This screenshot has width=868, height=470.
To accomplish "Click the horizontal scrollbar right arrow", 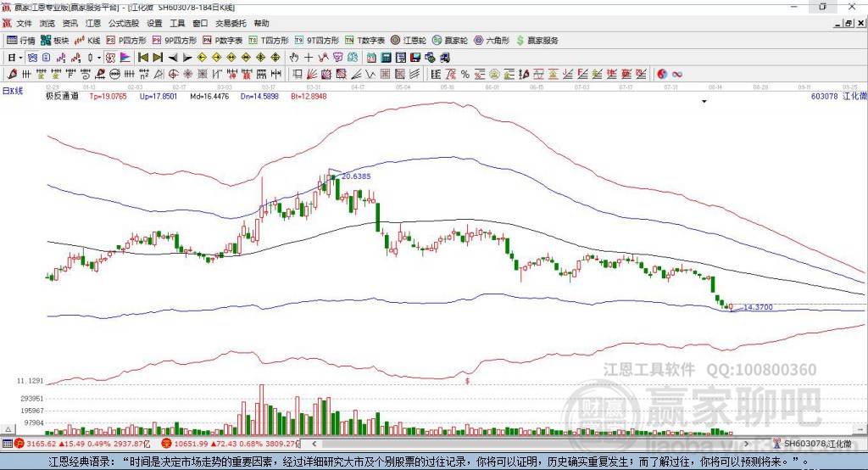I will [746, 444].
